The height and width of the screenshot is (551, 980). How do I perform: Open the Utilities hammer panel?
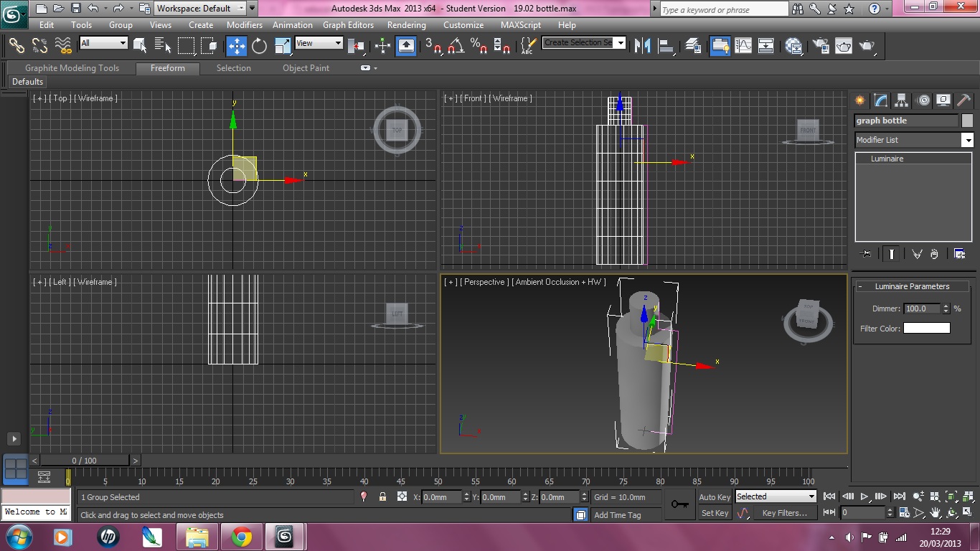click(x=963, y=100)
